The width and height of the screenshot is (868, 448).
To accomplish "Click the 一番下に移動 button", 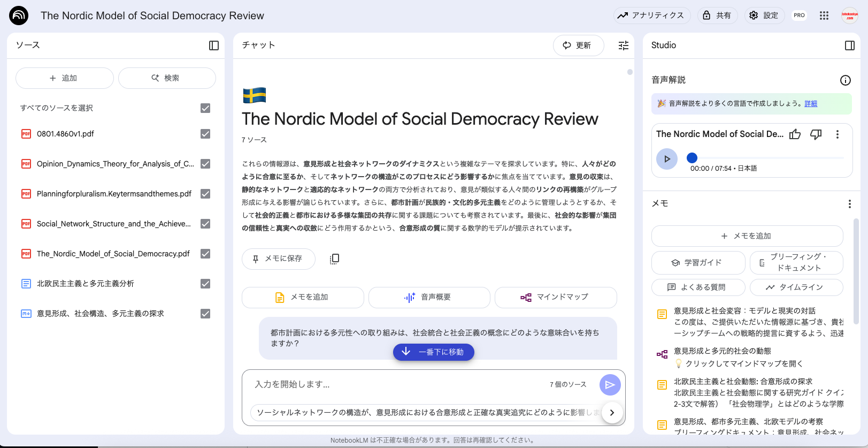I will (x=434, y=352).
